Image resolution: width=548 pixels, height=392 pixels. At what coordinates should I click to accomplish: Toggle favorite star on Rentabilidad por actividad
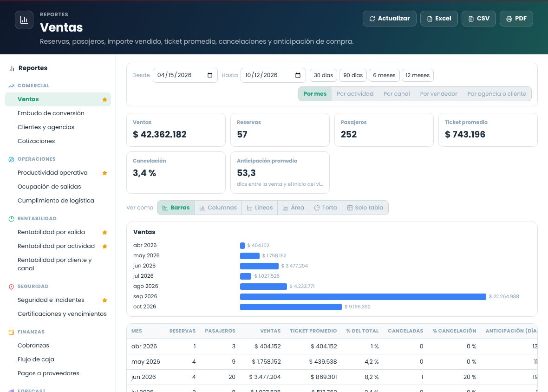point(104,246)
